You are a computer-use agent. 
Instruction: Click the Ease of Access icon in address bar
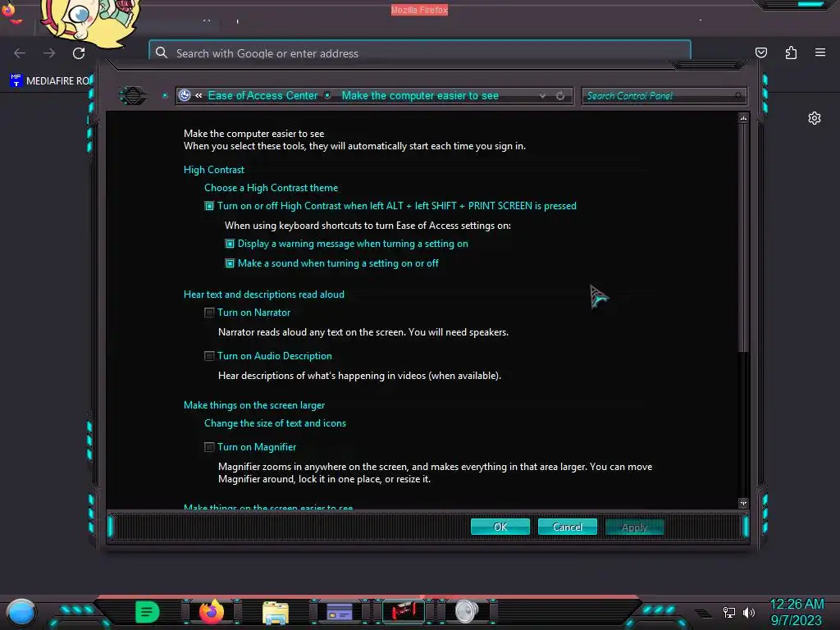[185, 95]
